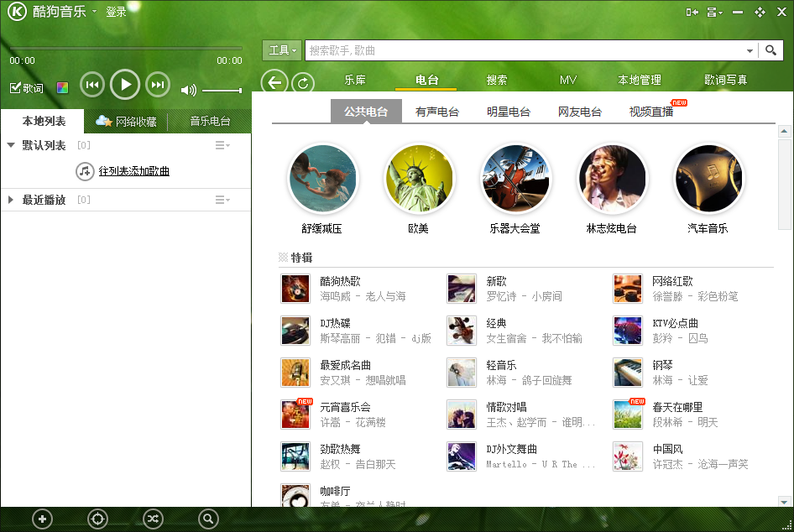
Task: Switch to mini mode icon in title bar
Action: click(692, 12)
